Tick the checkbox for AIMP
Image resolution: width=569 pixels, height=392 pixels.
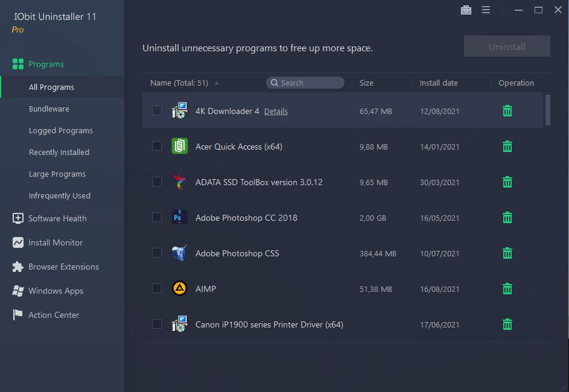tap(157, 288)
